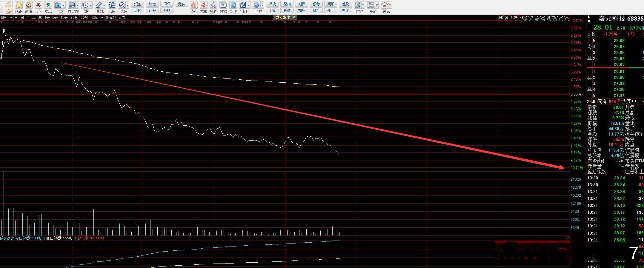644x268 pixels.
Task: Select the 15分 period
Action: [64, 18]
